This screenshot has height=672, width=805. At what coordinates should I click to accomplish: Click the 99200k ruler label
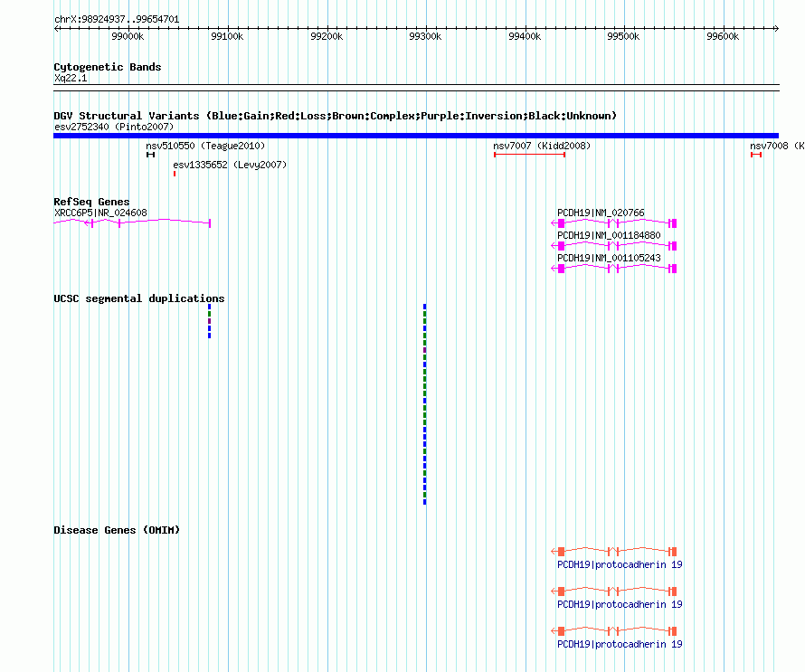327,36
